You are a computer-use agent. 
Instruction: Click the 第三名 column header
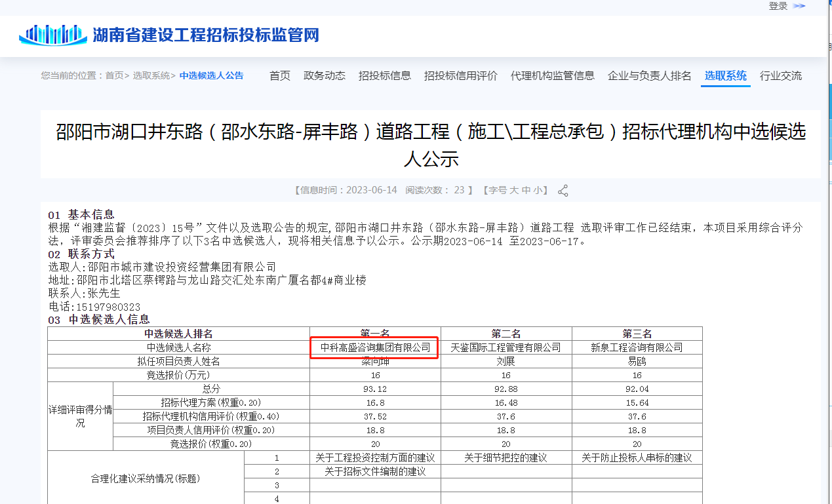[637, 334]
